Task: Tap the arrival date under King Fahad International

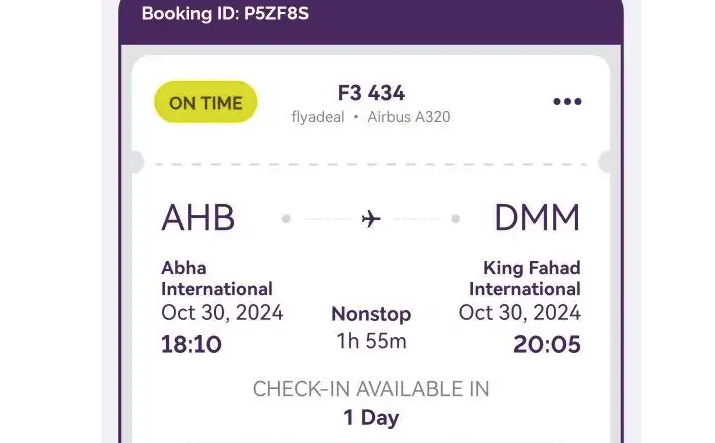Action: [519, 313]
